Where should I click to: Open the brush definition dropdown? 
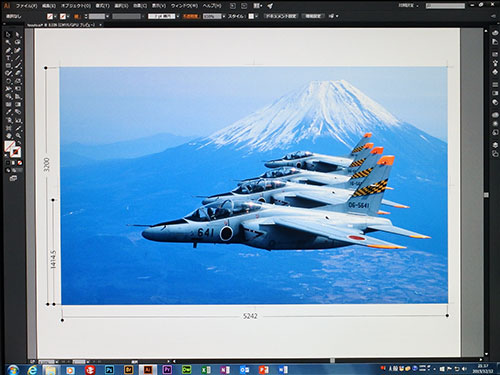(178, 16)
